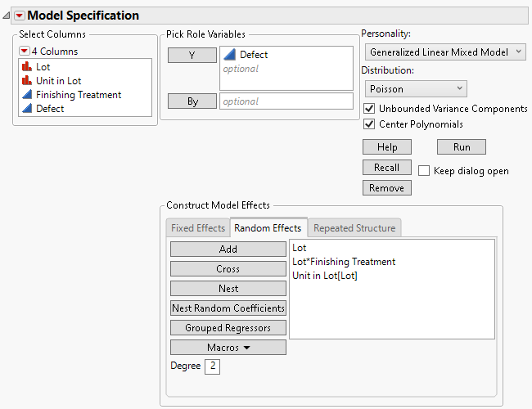Click the Degree value field
Screen dimensions: 532x409
(212, 366)
